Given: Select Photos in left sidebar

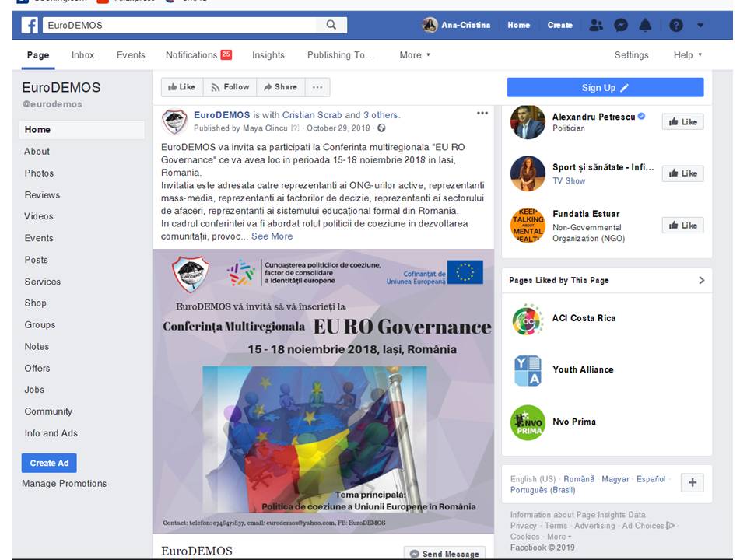Looking at the screenshot, I should point(39,173).
